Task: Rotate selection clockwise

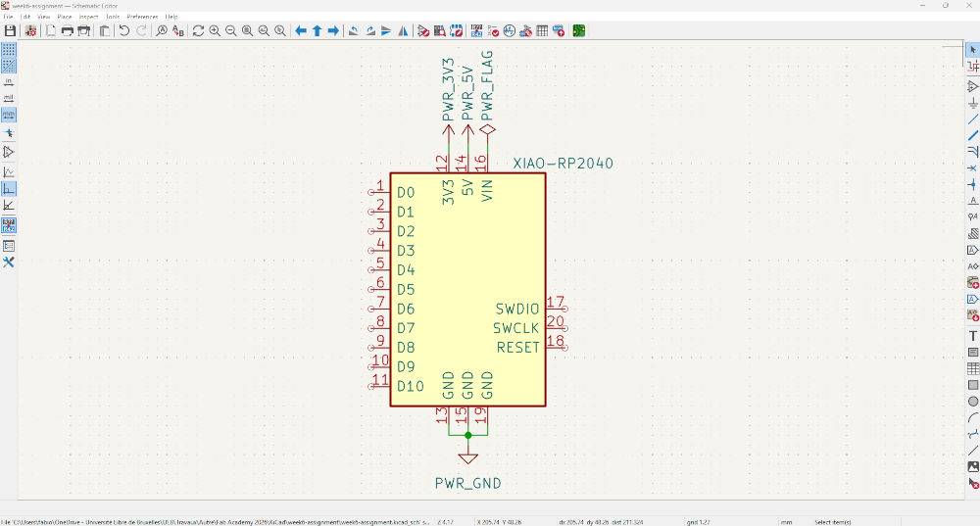Action: click(370, 30)
